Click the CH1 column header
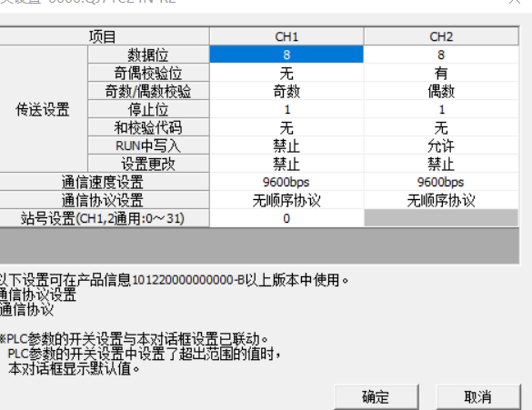Viewport: 532px width, 410px height. [286, 36]
